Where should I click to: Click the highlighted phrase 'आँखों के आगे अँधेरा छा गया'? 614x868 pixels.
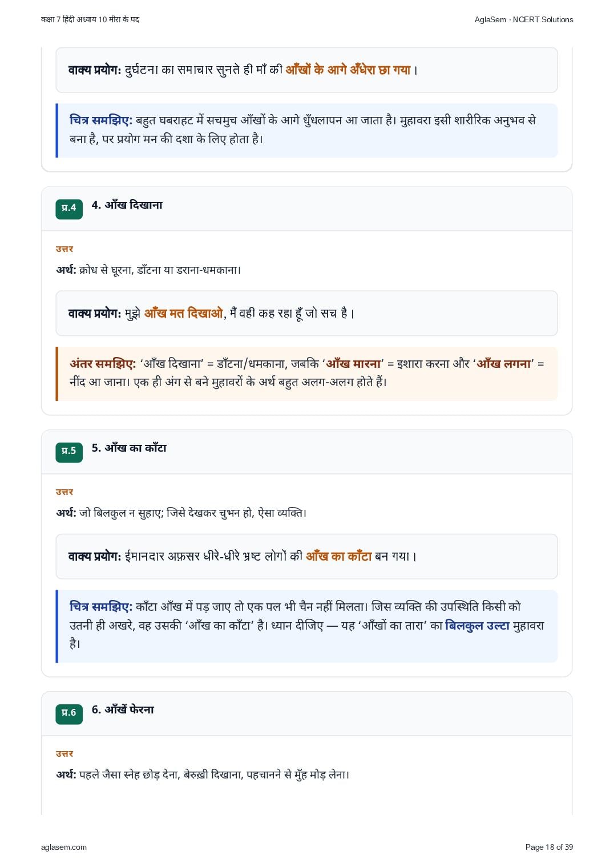point(348,70)
